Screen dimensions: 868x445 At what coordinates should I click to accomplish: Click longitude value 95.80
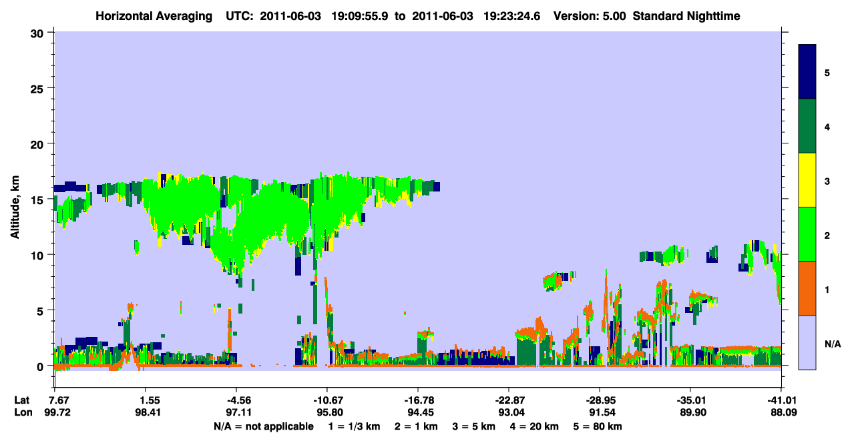(x=330, y=413)
